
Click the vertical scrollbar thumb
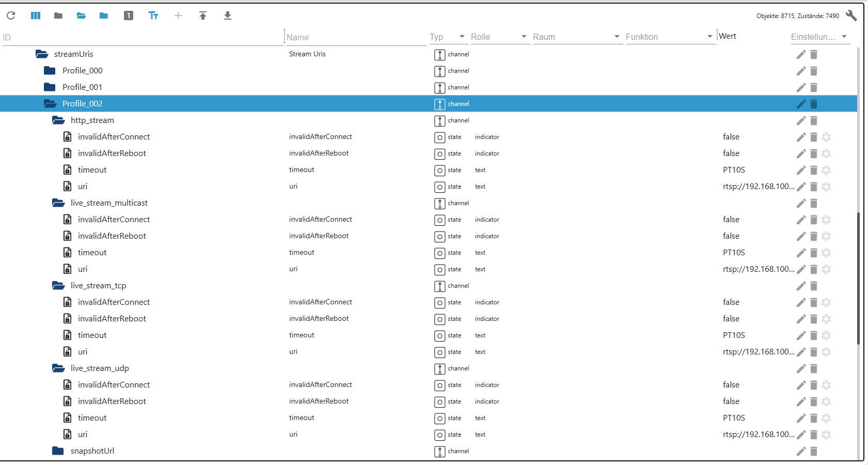pos(859,278)
